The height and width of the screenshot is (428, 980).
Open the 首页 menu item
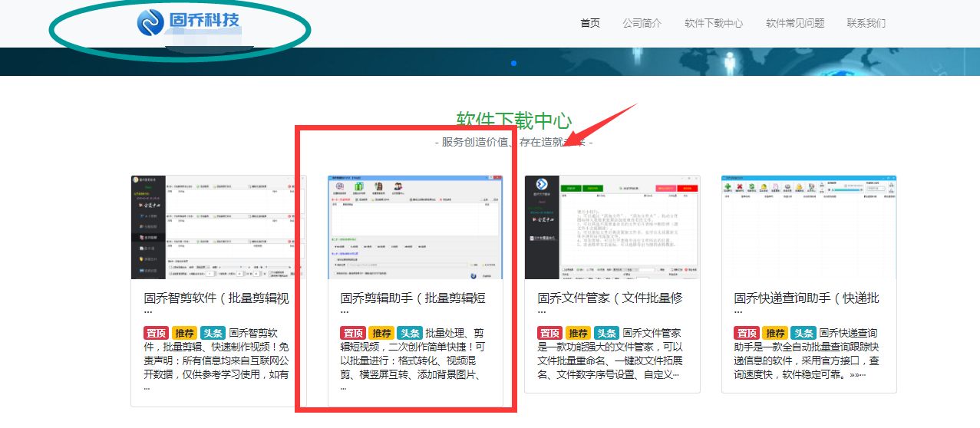pos(590,23)
